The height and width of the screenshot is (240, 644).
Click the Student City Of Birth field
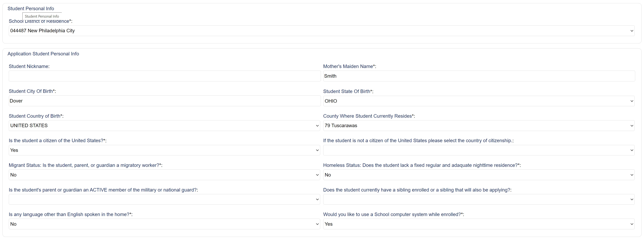(x=165, y=101)
